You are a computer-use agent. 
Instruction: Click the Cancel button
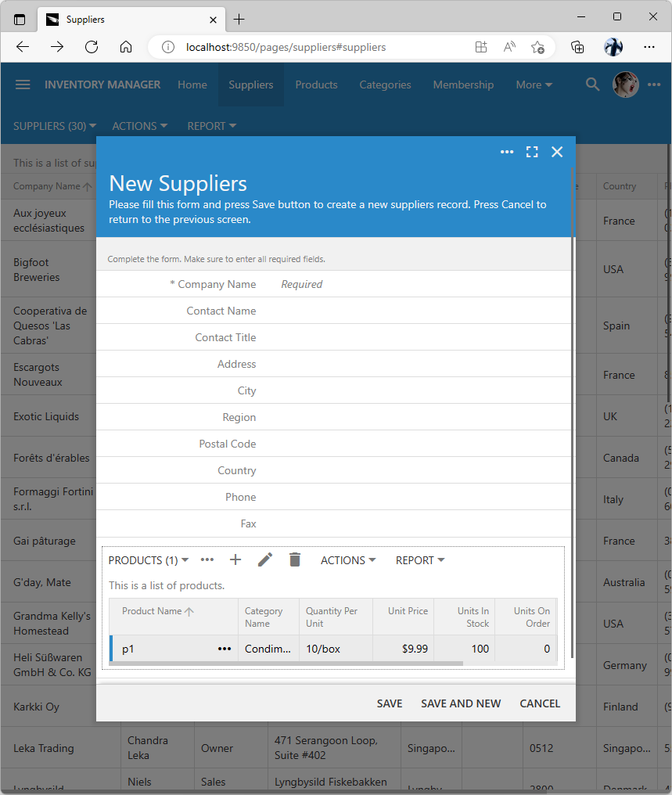tap(540, 703)
